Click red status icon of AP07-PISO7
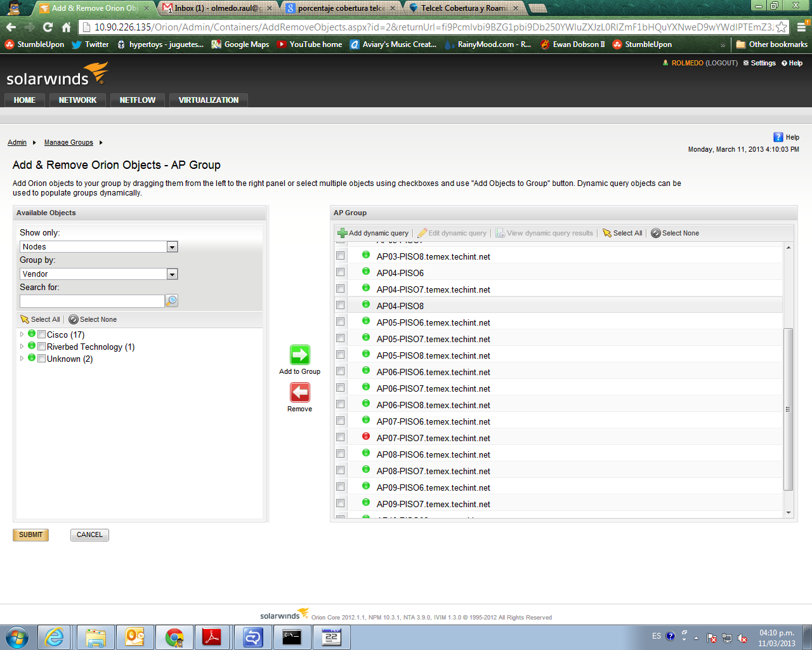 [366, 437]
